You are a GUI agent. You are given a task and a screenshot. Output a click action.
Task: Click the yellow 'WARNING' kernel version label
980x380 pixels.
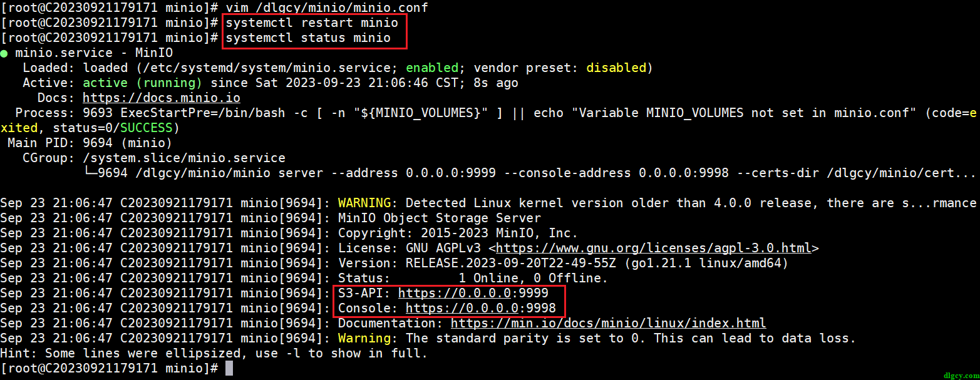364,203
